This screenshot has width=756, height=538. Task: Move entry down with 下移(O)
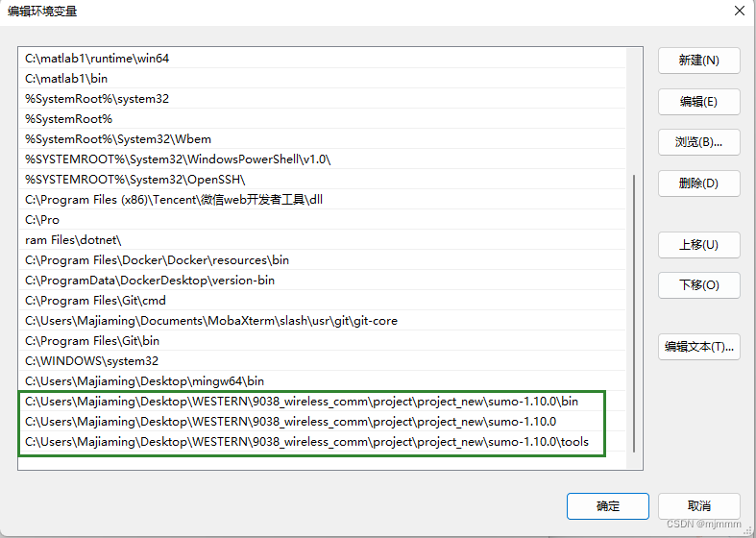click(698, 285)
